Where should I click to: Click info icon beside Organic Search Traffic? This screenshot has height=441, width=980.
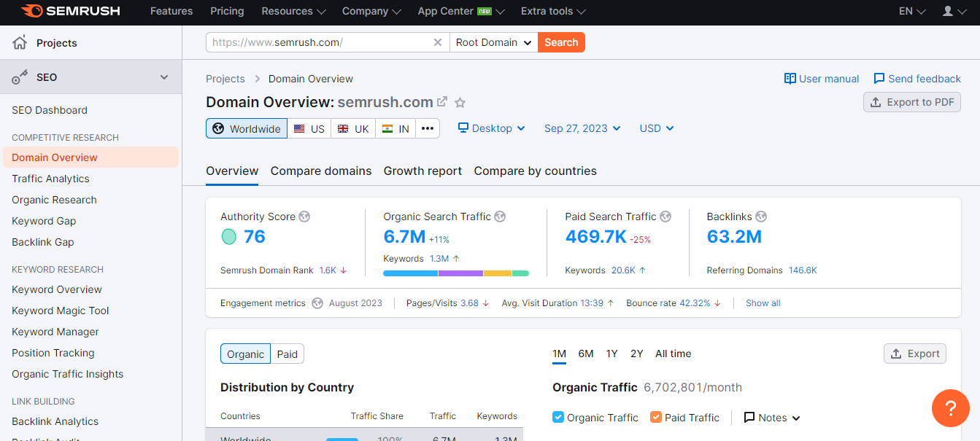tap(500, 216)
